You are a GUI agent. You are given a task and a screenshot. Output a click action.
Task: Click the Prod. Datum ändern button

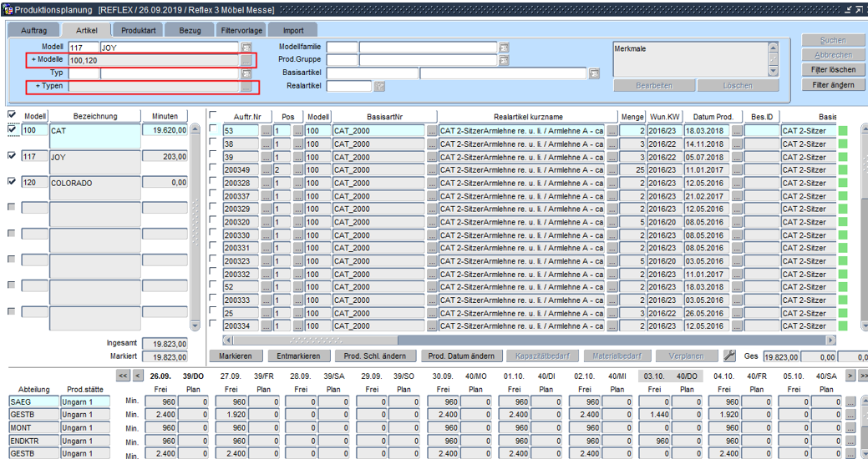pyautogui.click(x=460, y=356)
